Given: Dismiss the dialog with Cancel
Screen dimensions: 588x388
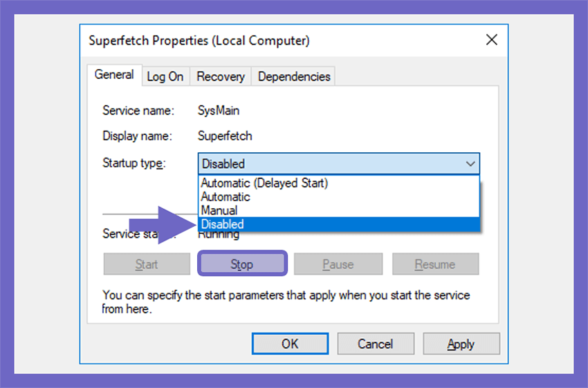Looking at the screenshot, I should (x=376, y=344).
